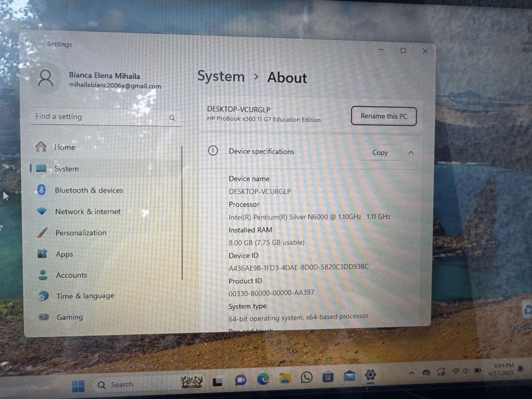532x399 pixels.
Task: Minimize the Settings window
Action: (x=381, y=50)
